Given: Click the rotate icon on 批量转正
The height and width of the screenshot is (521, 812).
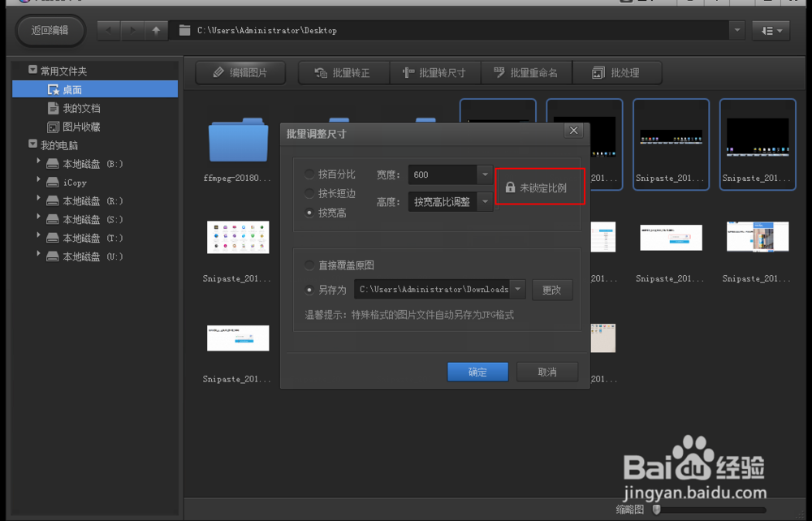Looking at the screenshot, I should coord(321,73).
